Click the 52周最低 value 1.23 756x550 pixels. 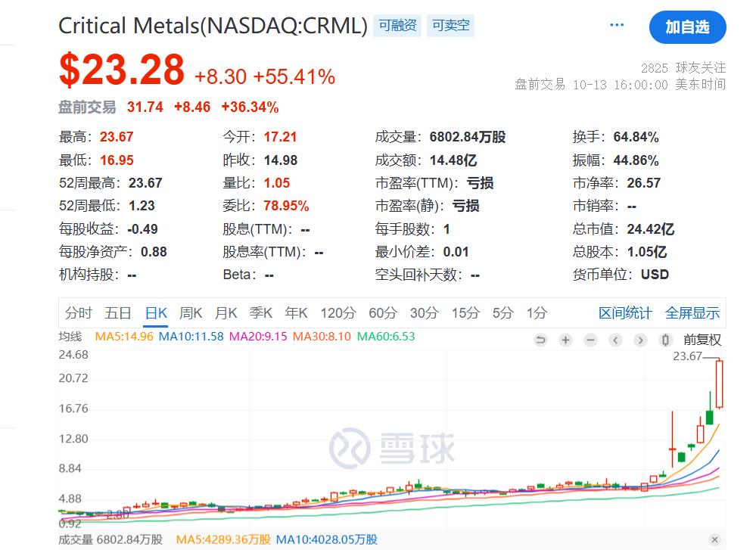[142, 206]
